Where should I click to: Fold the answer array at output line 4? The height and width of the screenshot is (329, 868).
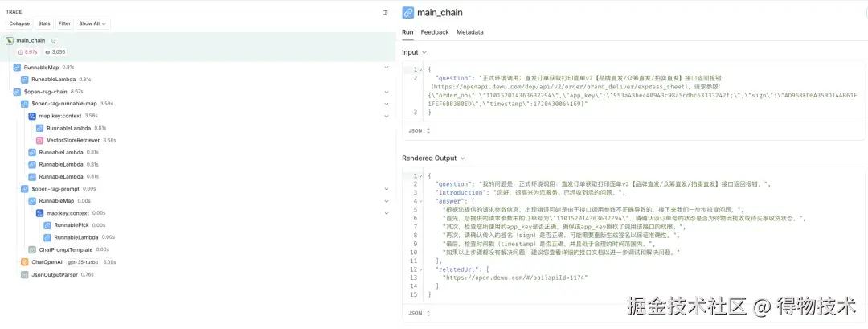coord(420,202)
